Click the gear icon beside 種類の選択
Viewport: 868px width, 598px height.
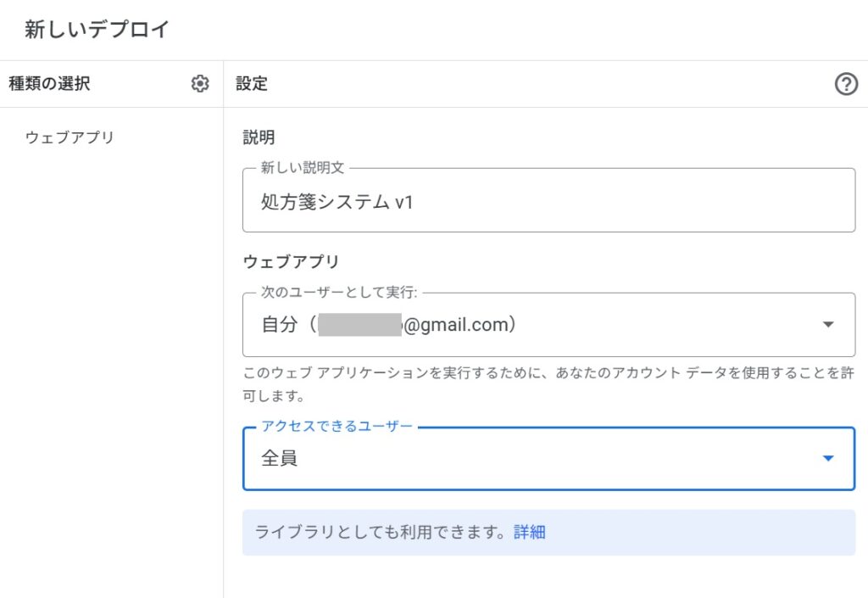click(x=200, y=84)
